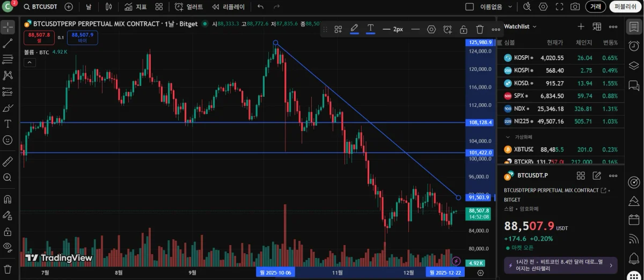Viewport: 644px width, 280px height.
Task: Toggle magnet mode for drawings
Action: 8,199
